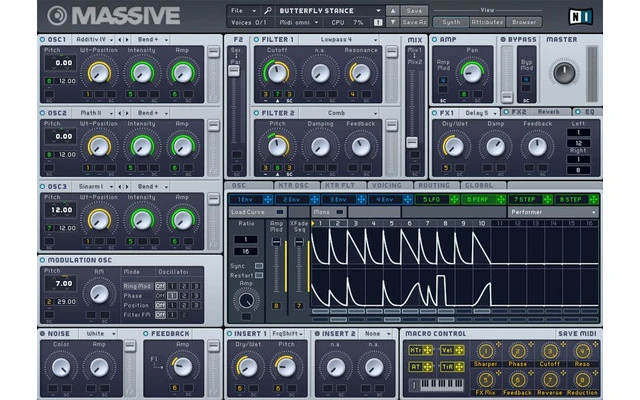Click the Filter 1 Cutoff knob
The image size is (640, 400).
[277, 73]
